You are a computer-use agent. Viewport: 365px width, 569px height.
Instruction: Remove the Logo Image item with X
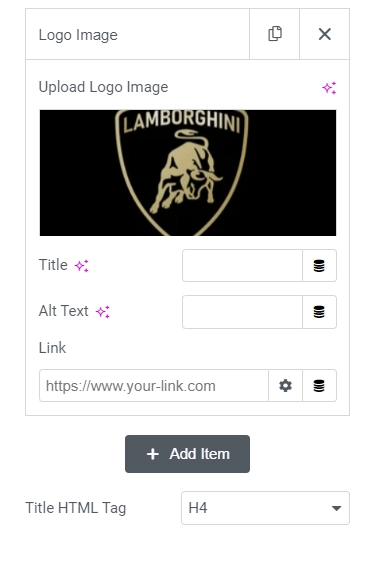click(x=324, y=34)
